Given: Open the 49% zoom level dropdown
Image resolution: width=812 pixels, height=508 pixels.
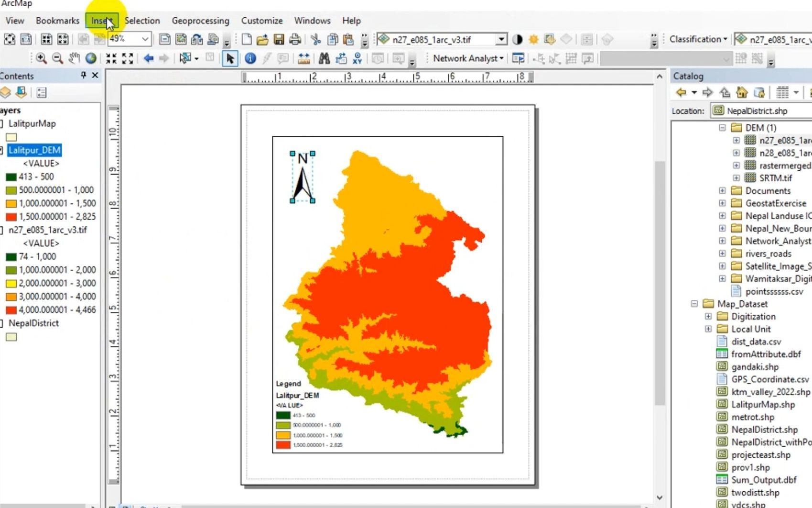Looking at the screenshot, I should (x=145, y=39).
